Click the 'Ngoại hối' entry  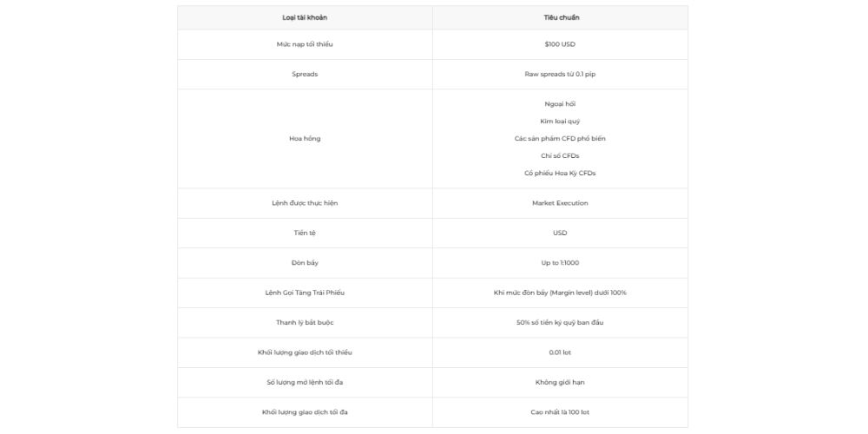pos(560,103)
